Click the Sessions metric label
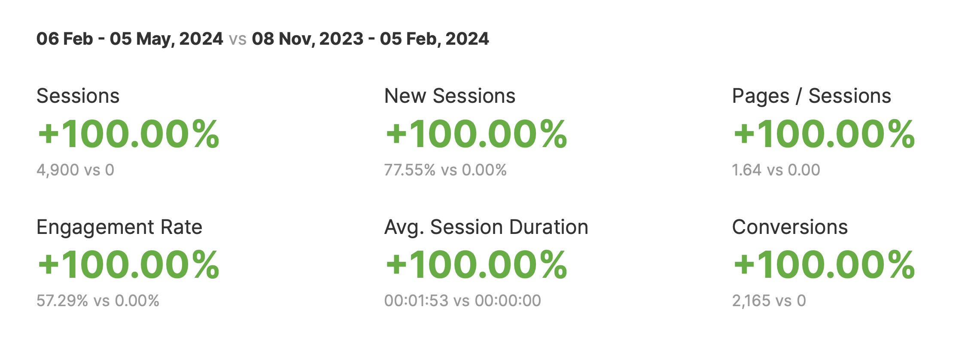This screenshot has width=980, height=338. click(78, 96)
